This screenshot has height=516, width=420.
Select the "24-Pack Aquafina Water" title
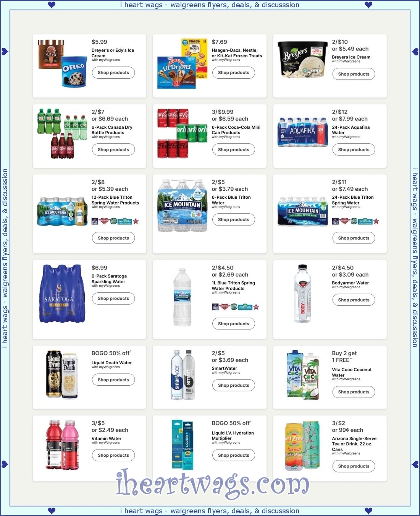[x=351, y=130]
